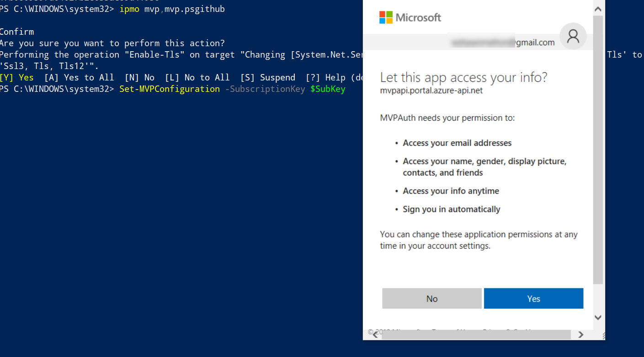644x357 pixels.
Task: Click the scroll-up chevron on the dialog
Action: pyautogui.click(x=598, y=8)
